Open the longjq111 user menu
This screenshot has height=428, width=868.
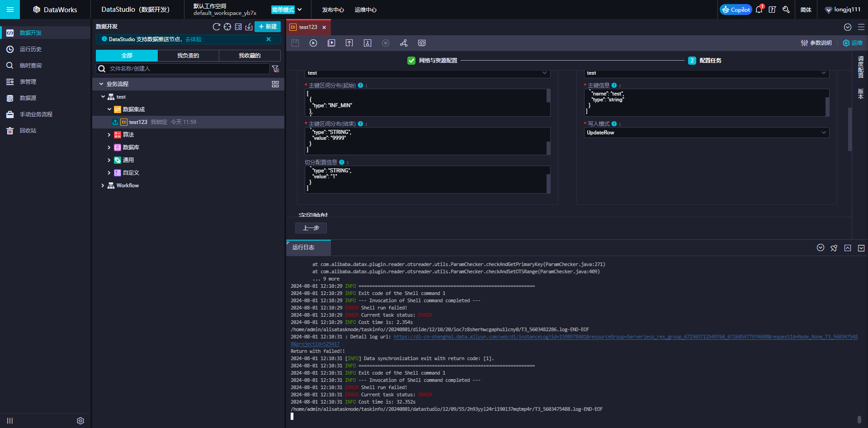coord(842,10)
